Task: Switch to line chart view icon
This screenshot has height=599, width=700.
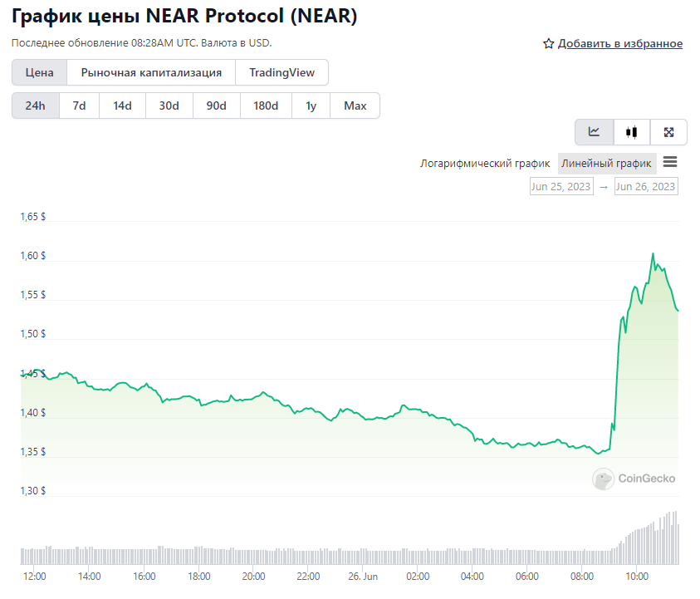Action: 595,132
